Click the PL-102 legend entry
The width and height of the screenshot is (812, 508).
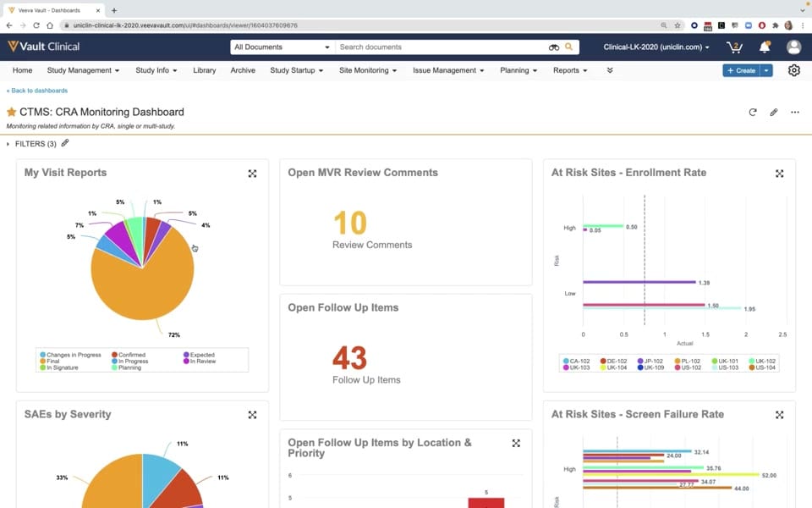click(x=687, y=362)
